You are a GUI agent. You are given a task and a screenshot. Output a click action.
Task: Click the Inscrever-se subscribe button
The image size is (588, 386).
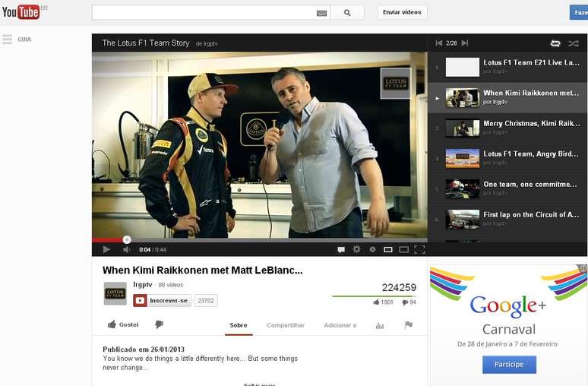tap(162, 300)
